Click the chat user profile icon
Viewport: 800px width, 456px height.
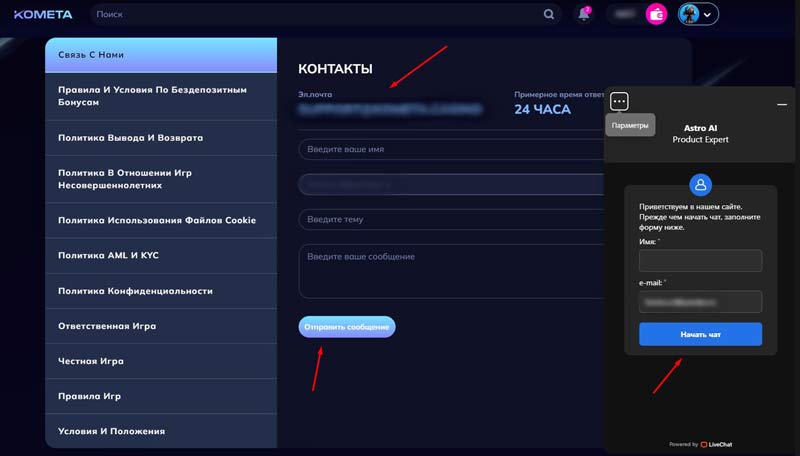coord(700,185)
